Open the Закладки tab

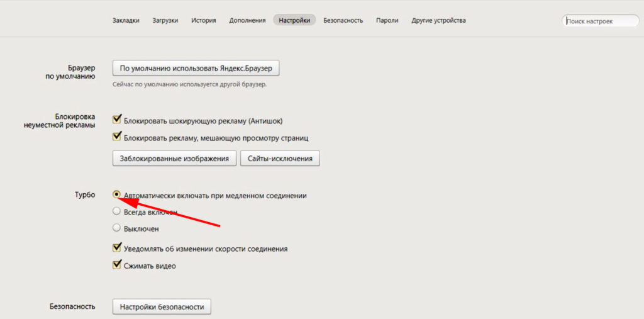pyautogui.click(x=126, y=20)
